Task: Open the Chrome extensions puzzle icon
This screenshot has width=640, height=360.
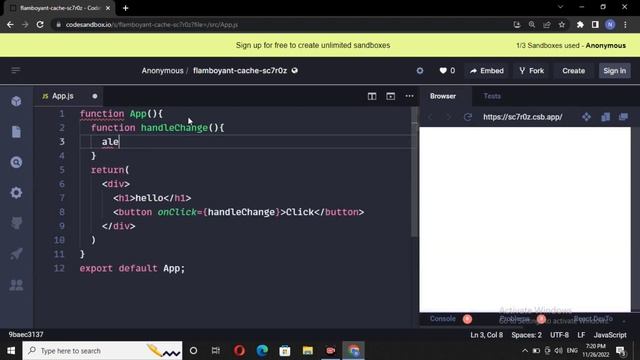Action: pyautogui.click(x=580, y=25)
